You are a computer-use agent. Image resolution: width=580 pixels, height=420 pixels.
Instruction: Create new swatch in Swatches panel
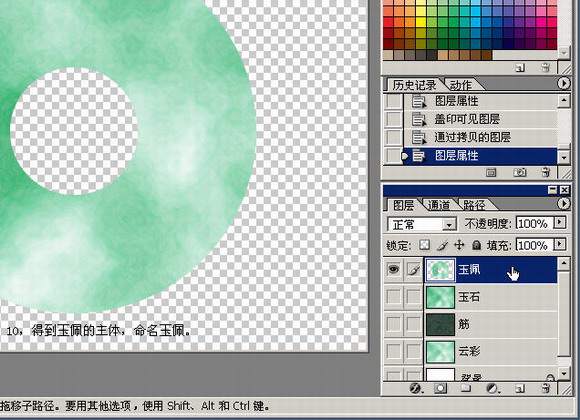tap(520, 68)
